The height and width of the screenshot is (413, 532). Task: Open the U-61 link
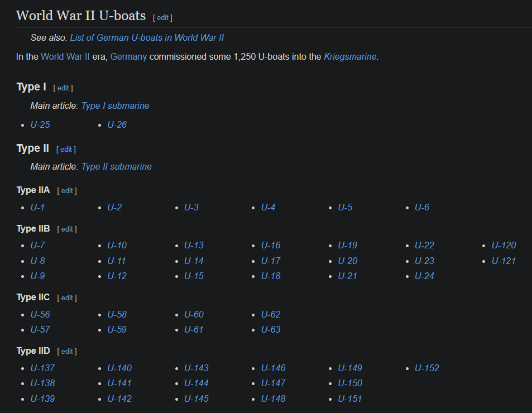tap(194, 330)
